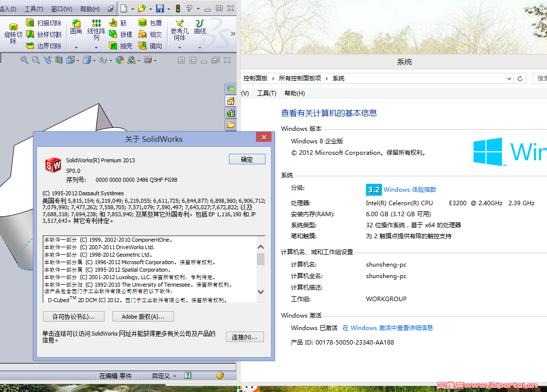Expand the Save dropdown arrow
The image size is (547, 392).
pos(169,9)
